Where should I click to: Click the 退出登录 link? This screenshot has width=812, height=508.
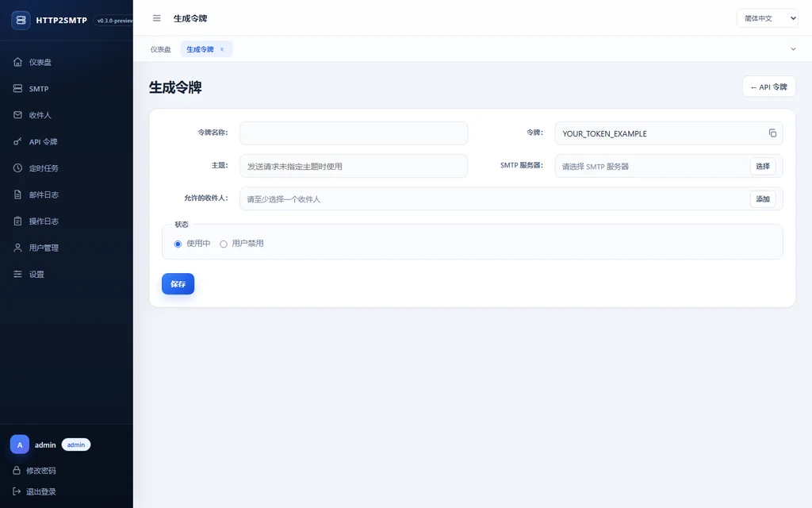tap(41, 491)
